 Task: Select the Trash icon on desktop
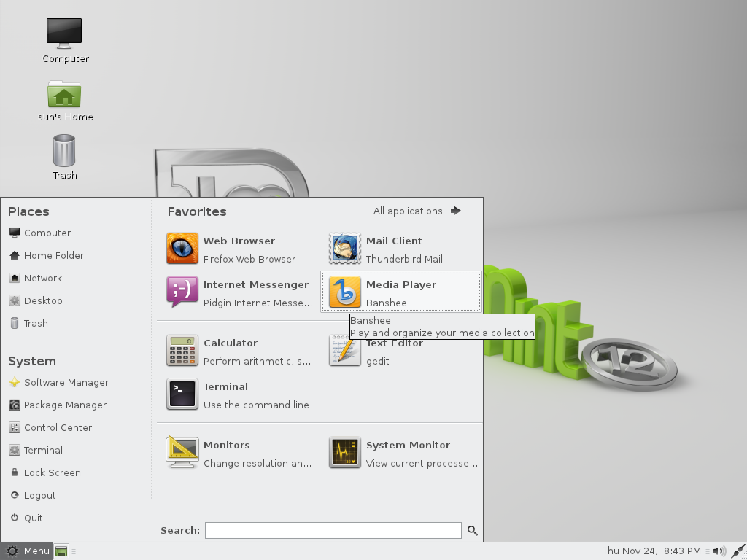click(x=64, y=150)
